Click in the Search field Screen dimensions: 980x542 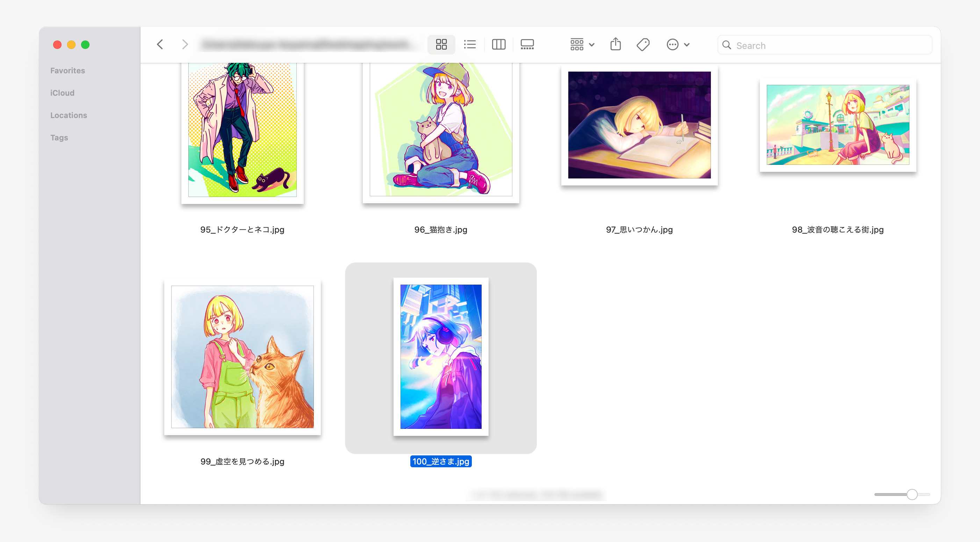[x=829, y=45]
